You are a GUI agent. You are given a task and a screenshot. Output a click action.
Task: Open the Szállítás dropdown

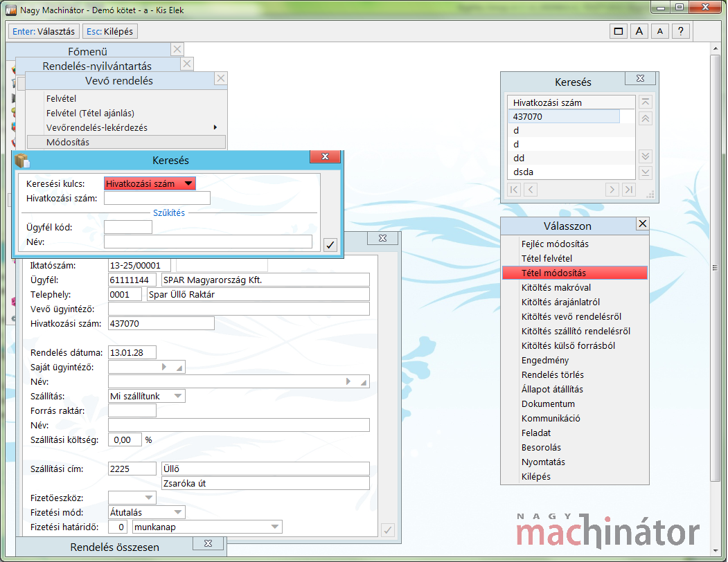click(x=178, y=396)
